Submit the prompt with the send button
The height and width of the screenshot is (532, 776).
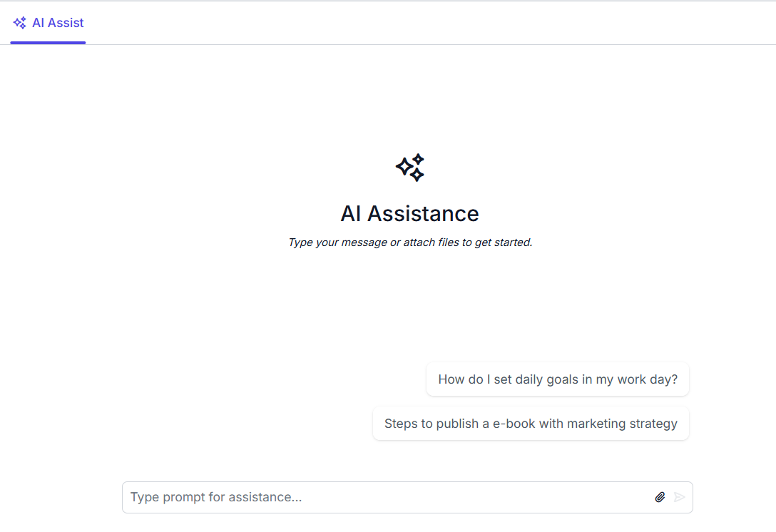[679, 497]
